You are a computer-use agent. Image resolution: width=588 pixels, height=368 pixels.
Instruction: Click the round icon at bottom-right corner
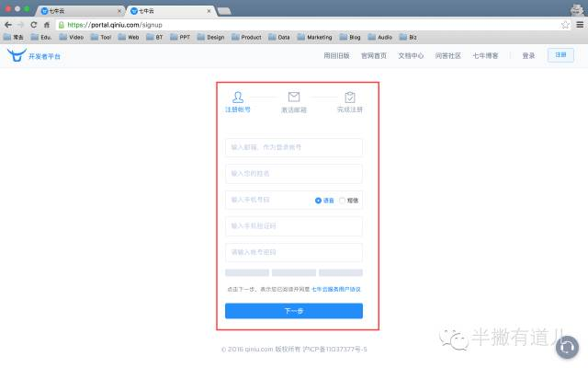(568, 347)
